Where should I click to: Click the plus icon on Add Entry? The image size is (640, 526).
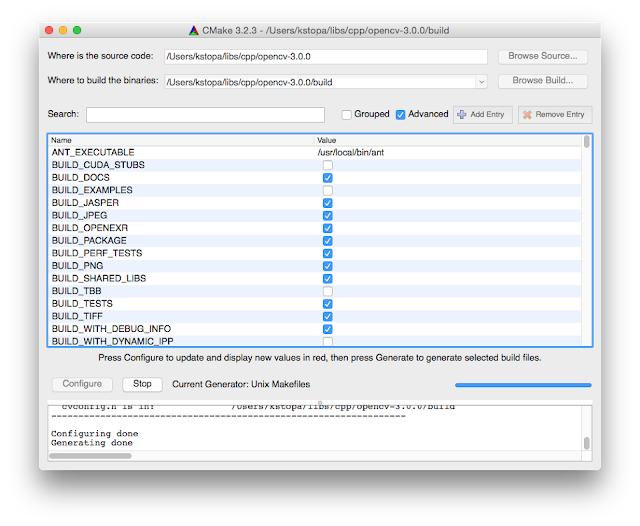(x=462, y=115)
